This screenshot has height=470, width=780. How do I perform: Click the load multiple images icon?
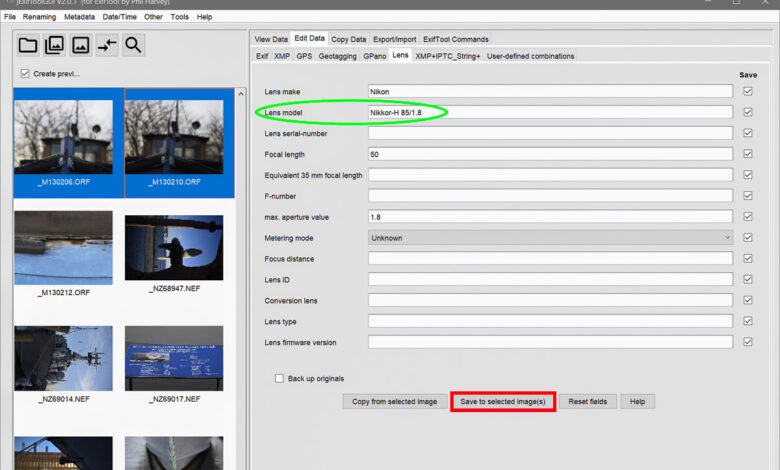54,44
